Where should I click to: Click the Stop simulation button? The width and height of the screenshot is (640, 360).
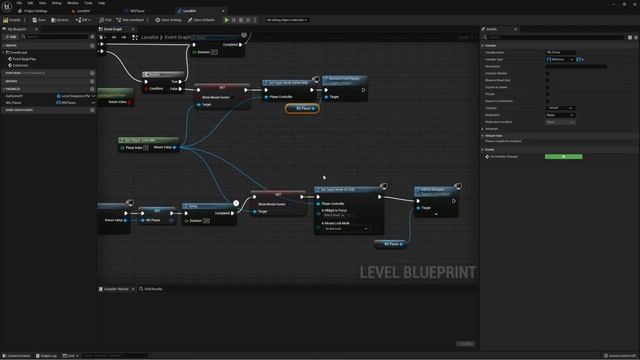tap(241, 20)
